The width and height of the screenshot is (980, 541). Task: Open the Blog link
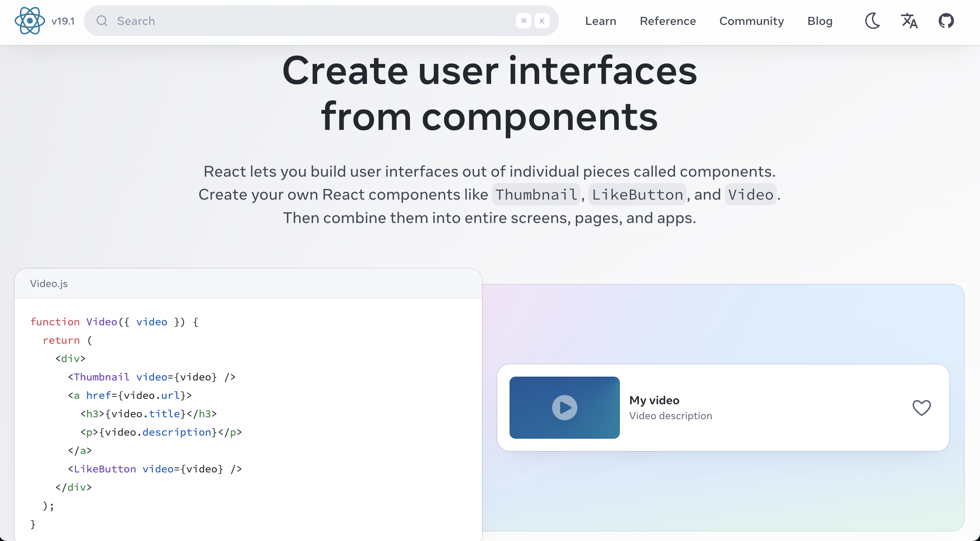[x=819, y=21]
